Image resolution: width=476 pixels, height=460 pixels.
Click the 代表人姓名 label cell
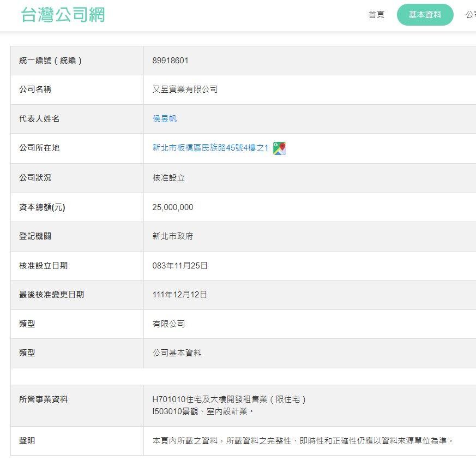click(77, 119)
